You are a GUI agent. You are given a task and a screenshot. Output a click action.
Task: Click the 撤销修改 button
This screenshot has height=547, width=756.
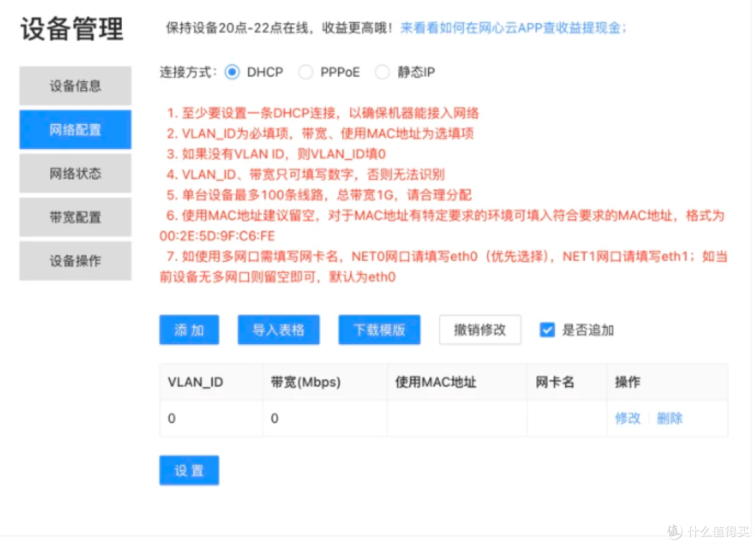(479, 330)
